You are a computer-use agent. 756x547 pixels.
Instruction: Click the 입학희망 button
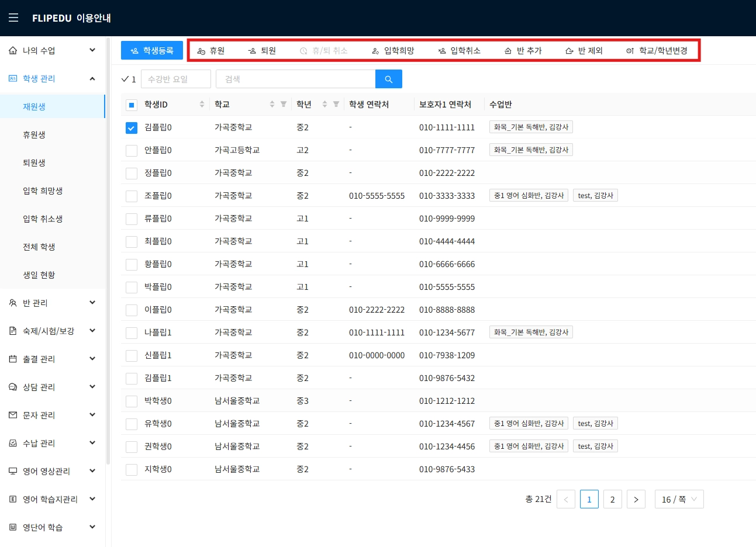coord(393,51)
